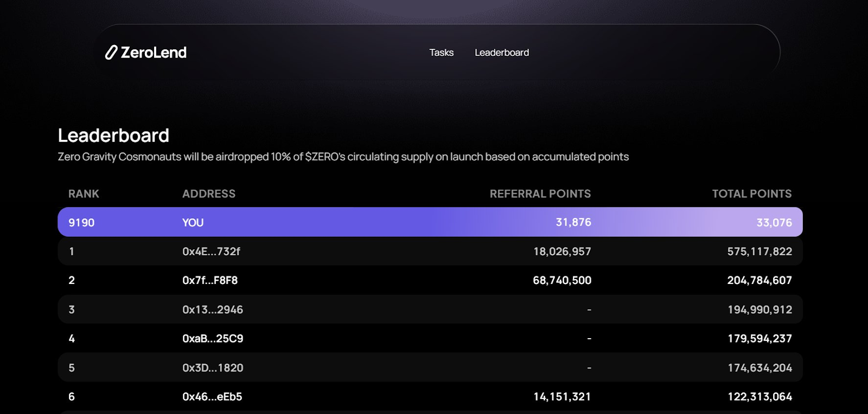Click the Leaderboard page heading

pyautogui.click(x=113, y=135)
